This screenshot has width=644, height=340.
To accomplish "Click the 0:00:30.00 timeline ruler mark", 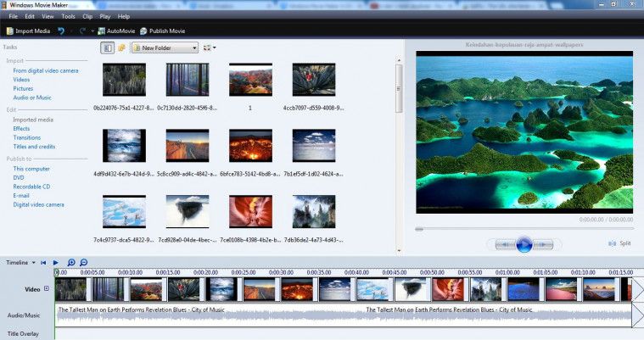I will tap(282, 272).
